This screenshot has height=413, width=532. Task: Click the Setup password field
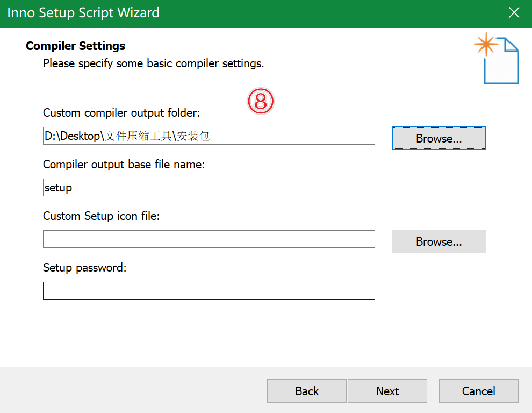point(209,291)
